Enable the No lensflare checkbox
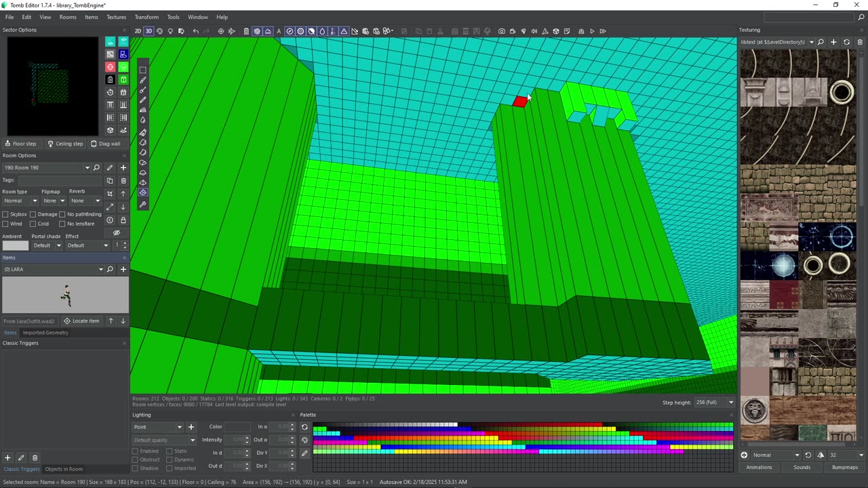Image resolution: width=868 pixels, height=488 pixels. pyautogui.click(x=62, y=224)
